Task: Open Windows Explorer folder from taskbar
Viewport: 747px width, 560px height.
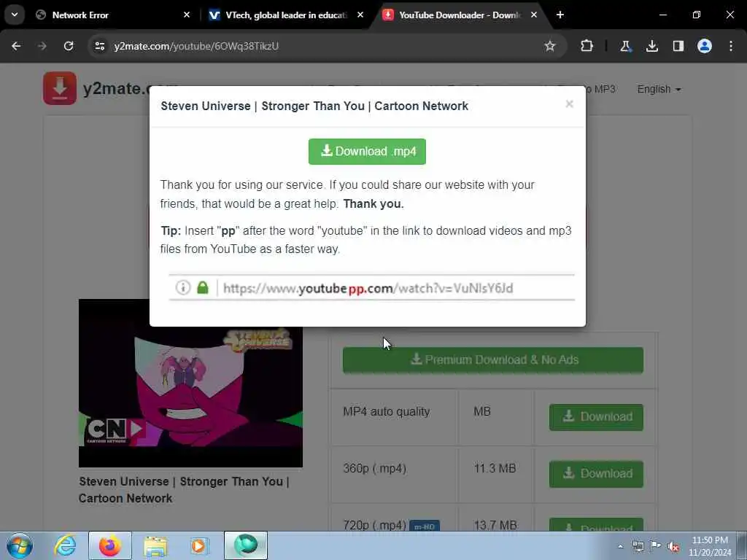Action: coord(155,545)
